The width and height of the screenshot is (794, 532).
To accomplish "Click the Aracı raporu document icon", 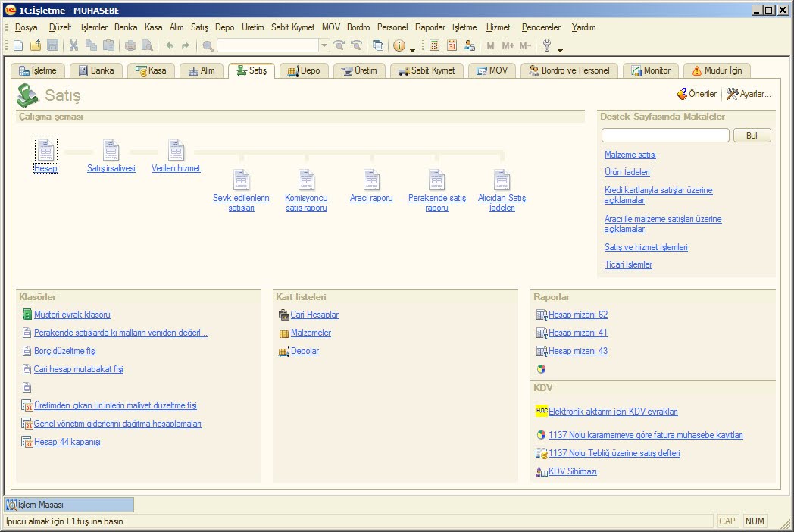I will tap(372, 180).
